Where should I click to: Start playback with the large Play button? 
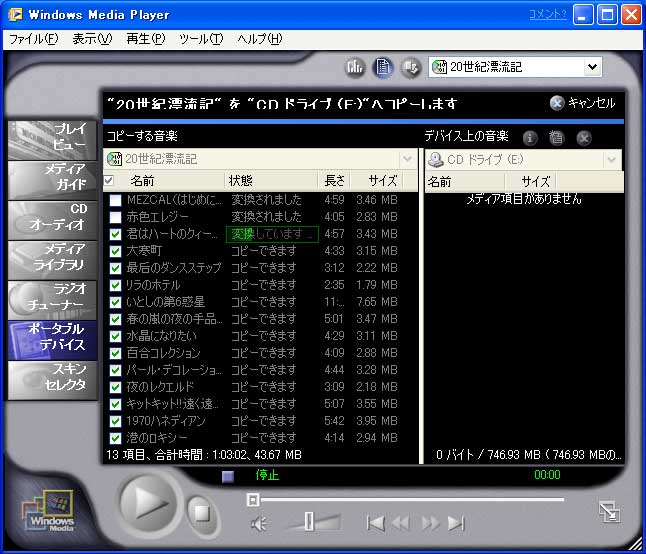tap(149, 504)
